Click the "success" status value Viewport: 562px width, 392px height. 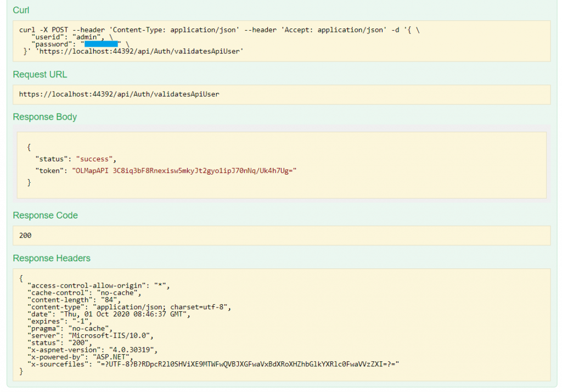[x=94, y=159]
